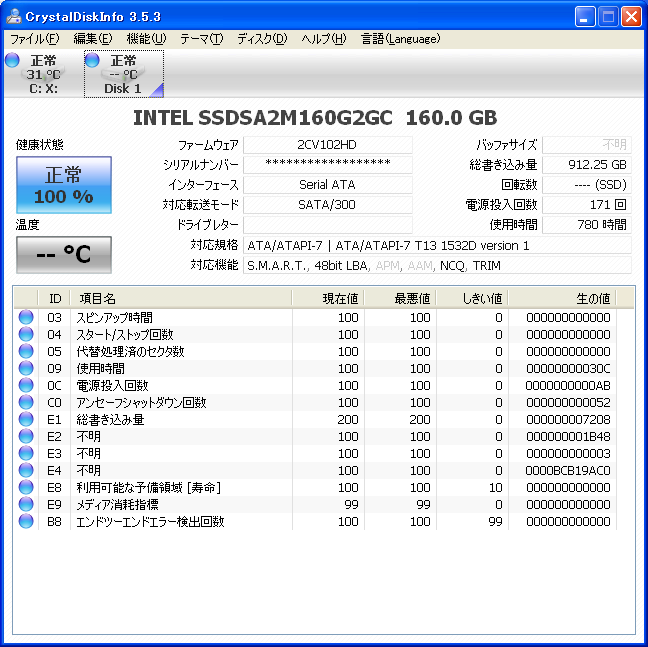Viewport: 648px width, 647px height.
Task: Select the メディア消耗指標 row name
Action: (117, 504)
